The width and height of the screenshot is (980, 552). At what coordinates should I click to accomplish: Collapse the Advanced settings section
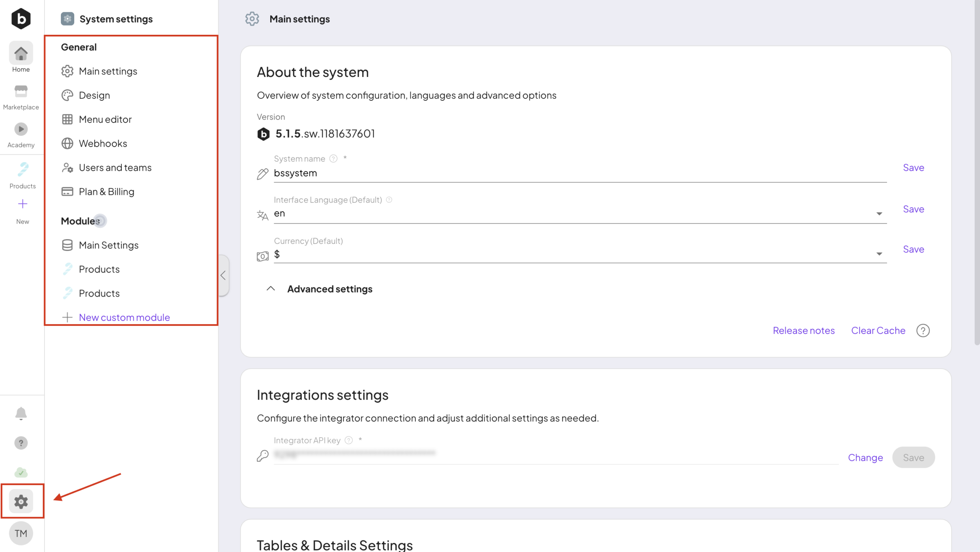271,289
